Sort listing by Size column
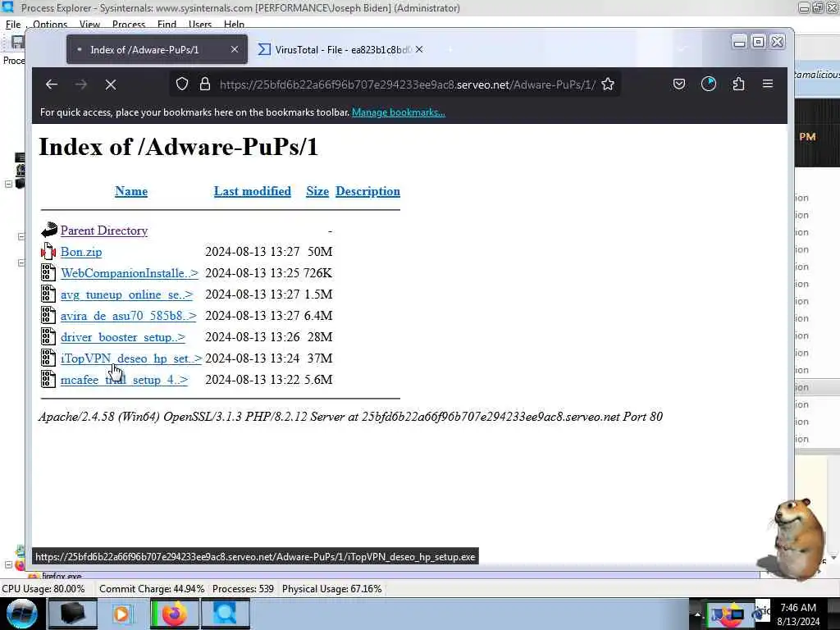Viewport: 840px width, 630px height. coord(317,191)
